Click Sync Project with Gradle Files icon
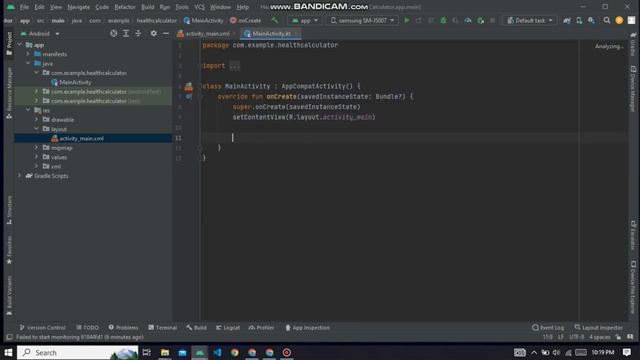Image resolution: width=640 pixels, height=360 pixels. click(567, 20)
